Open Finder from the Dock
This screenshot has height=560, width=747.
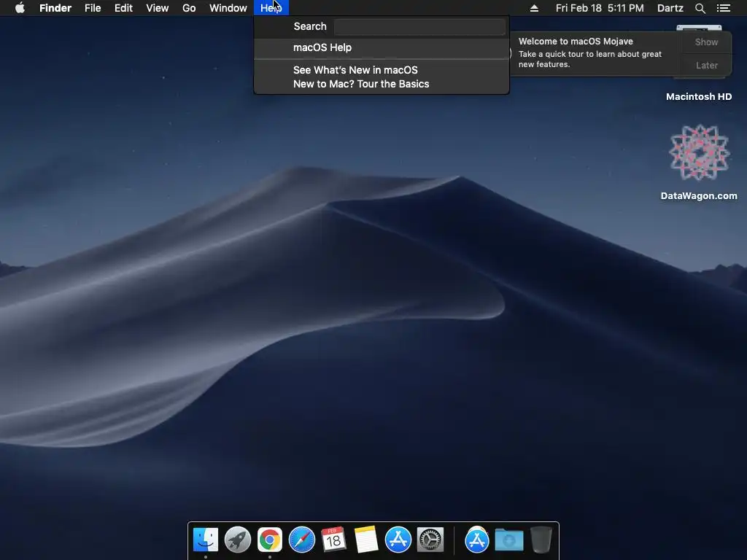click(205, 540)
